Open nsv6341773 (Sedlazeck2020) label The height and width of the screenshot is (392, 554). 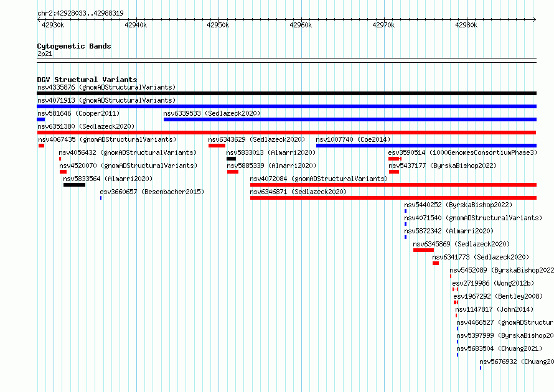click(481, 257)
